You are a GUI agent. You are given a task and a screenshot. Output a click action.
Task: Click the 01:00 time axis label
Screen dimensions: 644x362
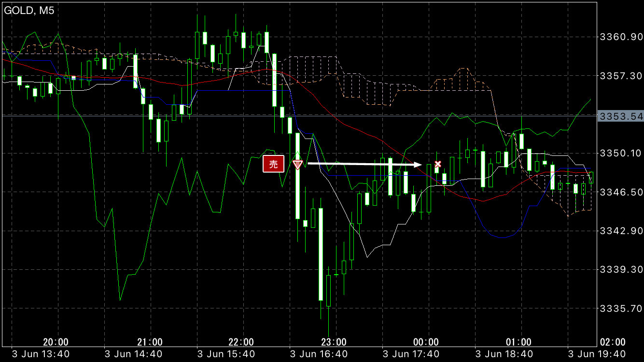pos(519,342)
